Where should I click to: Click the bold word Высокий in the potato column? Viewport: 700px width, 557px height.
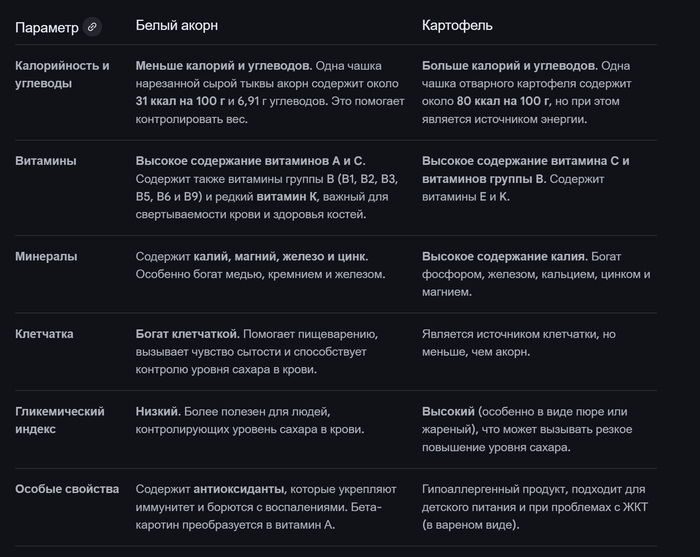(x=448, y=411)
